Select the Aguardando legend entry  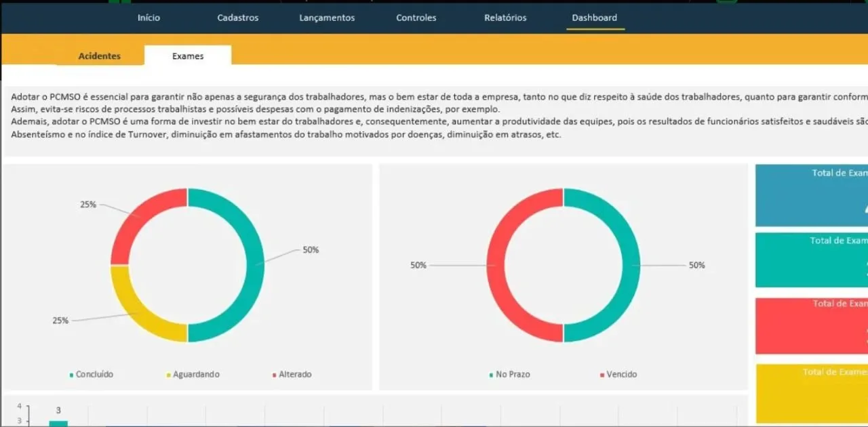pos(195,374)
